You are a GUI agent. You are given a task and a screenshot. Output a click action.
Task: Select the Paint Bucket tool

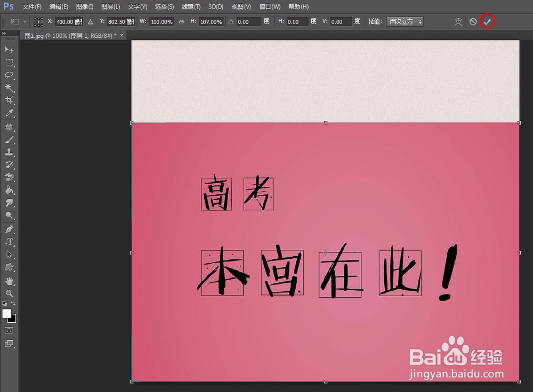(x=9, y=190)
